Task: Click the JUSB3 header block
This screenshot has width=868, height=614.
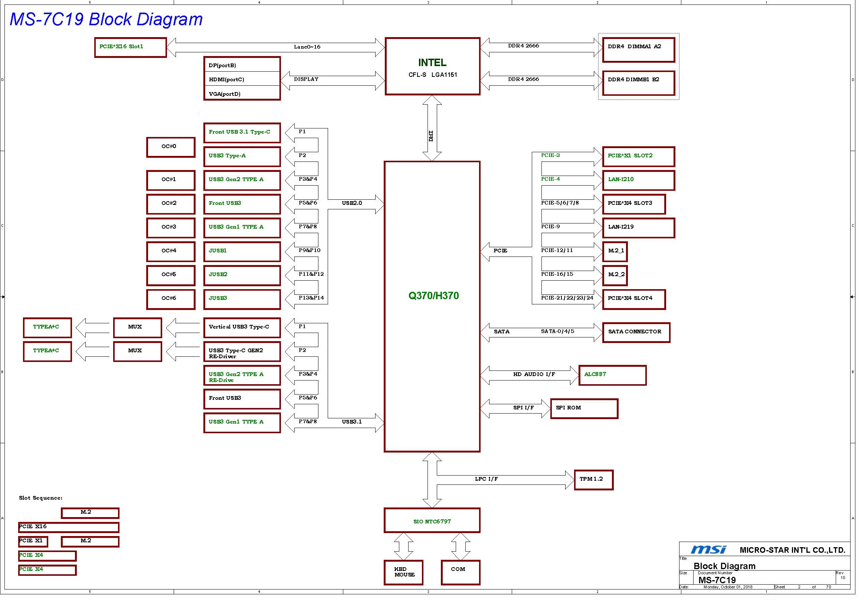Action: tap(242, 300)
